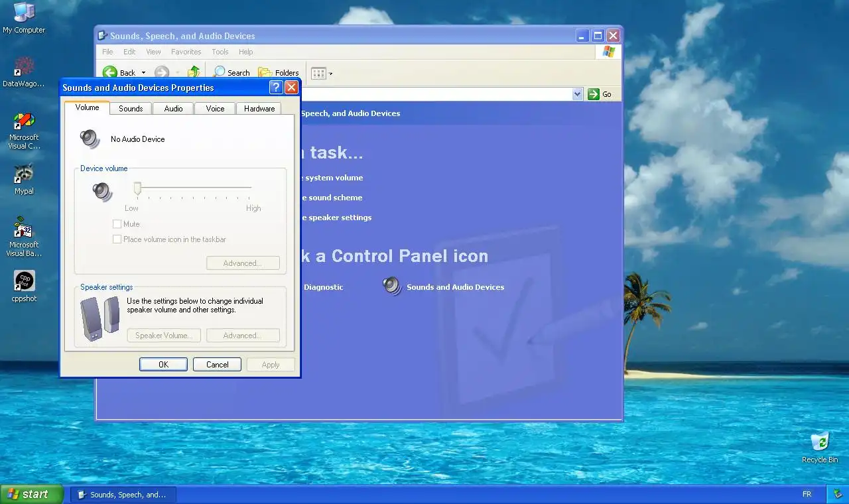The width and height of the screenshot is (849, 504).
Task: Click the No Audio Device speaker icon
Action: click(x=90, y=139)
